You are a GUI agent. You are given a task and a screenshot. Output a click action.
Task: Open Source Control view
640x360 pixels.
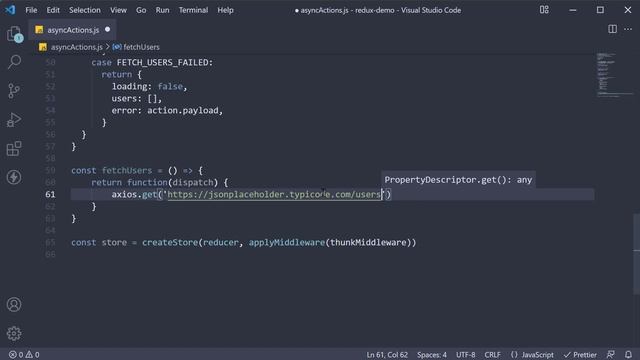coord(14,91)
